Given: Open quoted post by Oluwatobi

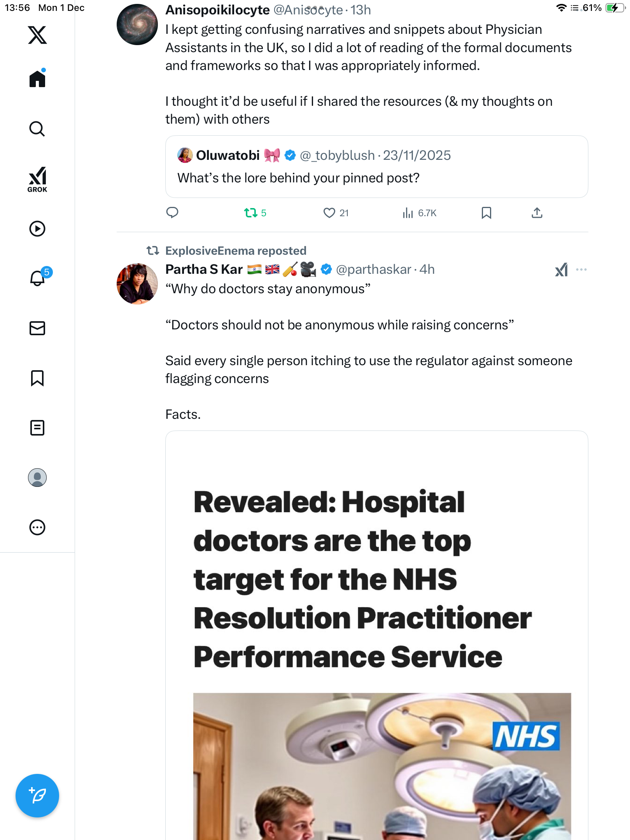Looking at the screenshot, I should [376, 167].
